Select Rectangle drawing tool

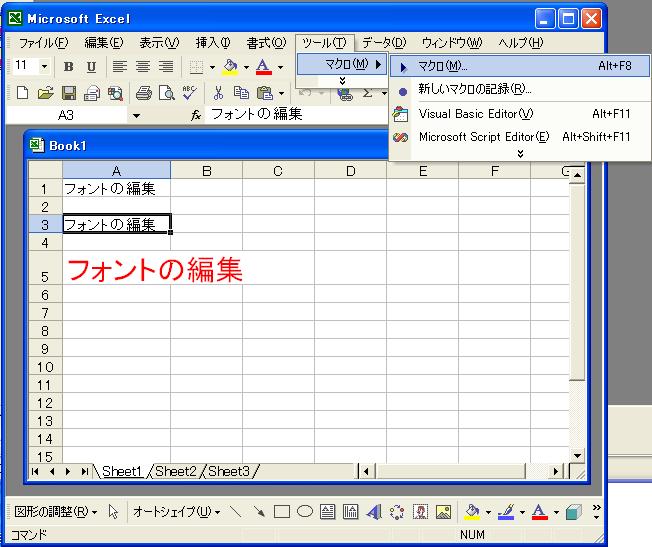pyautogui.click(x=282, y=512)
